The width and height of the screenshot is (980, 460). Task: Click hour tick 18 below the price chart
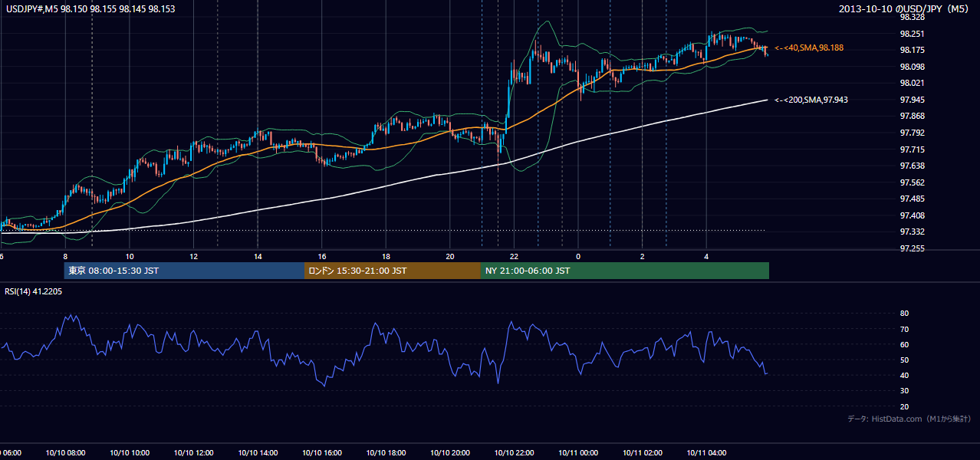pos(386,256)
